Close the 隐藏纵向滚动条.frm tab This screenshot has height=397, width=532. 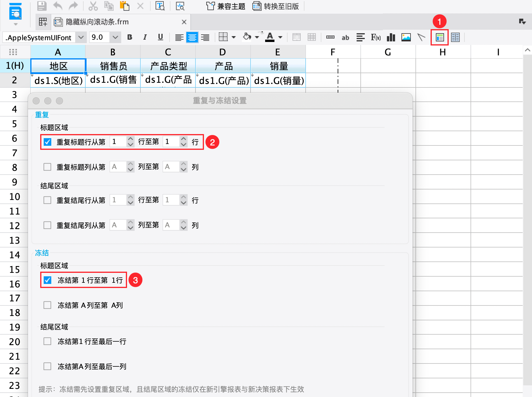(184, 22)
